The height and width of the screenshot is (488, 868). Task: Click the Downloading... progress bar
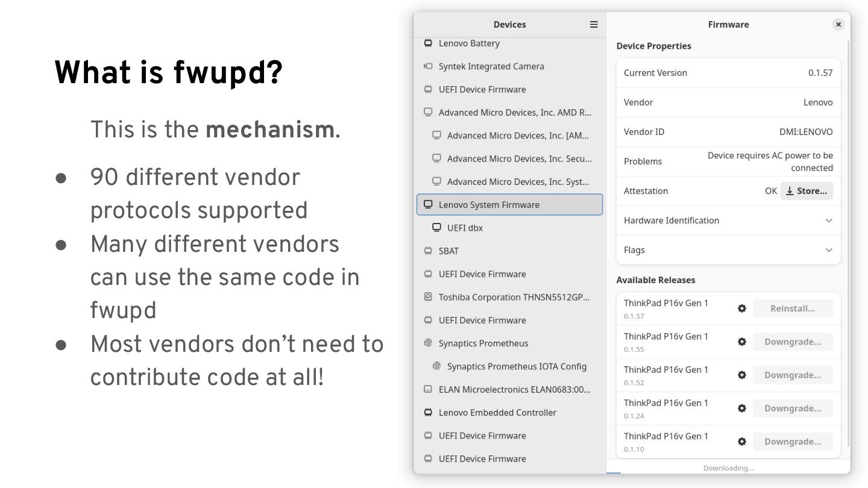728,473
